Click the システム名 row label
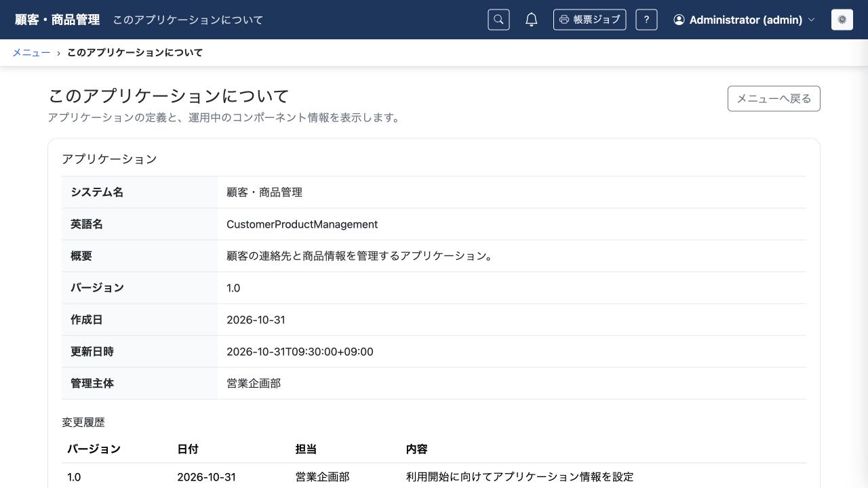 point(97,192)
